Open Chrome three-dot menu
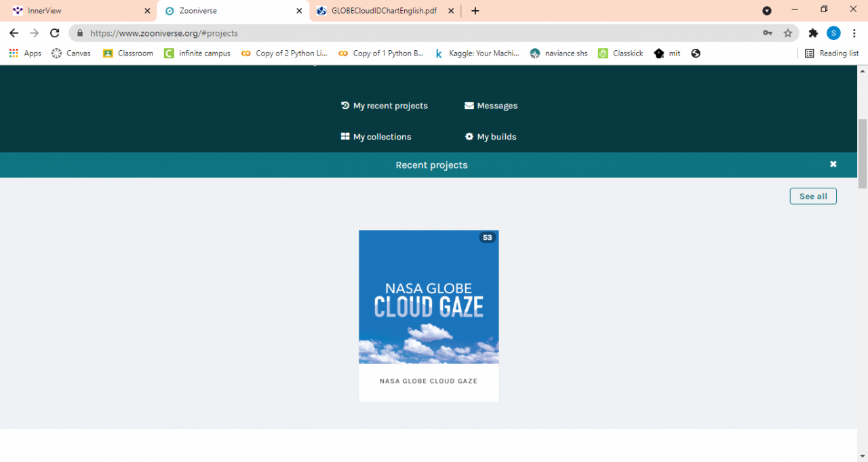Image resolution: width=868 pixels, height=462 pixels. [854, 33]
